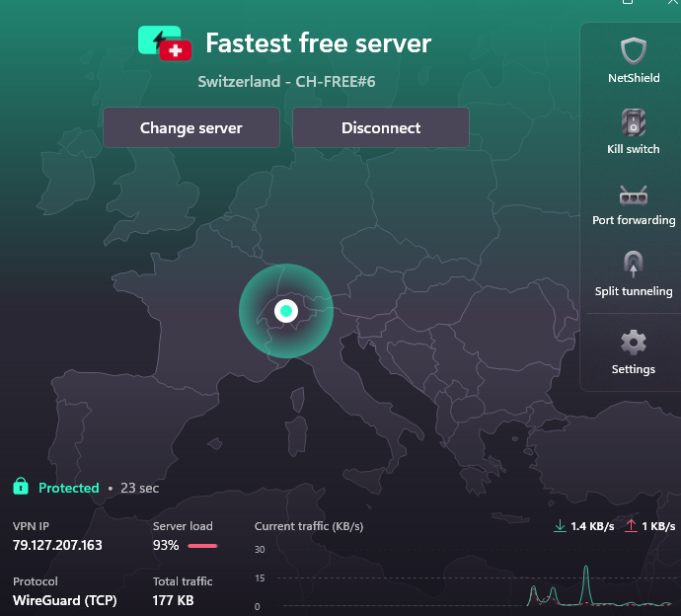Click the VPN IP label

[31, 526]
